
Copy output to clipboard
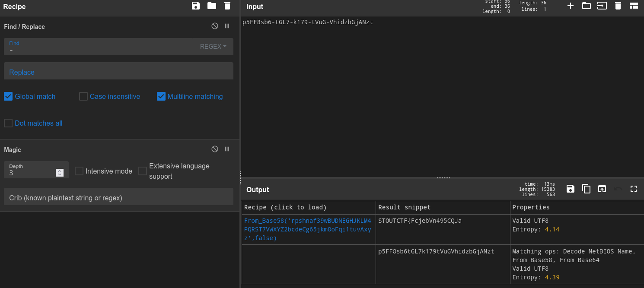point(586,189)
